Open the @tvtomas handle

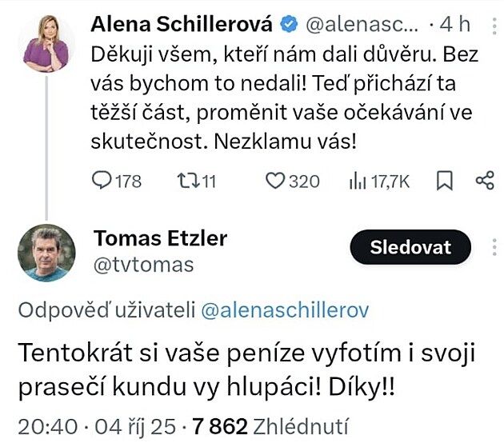pos(144,264)
